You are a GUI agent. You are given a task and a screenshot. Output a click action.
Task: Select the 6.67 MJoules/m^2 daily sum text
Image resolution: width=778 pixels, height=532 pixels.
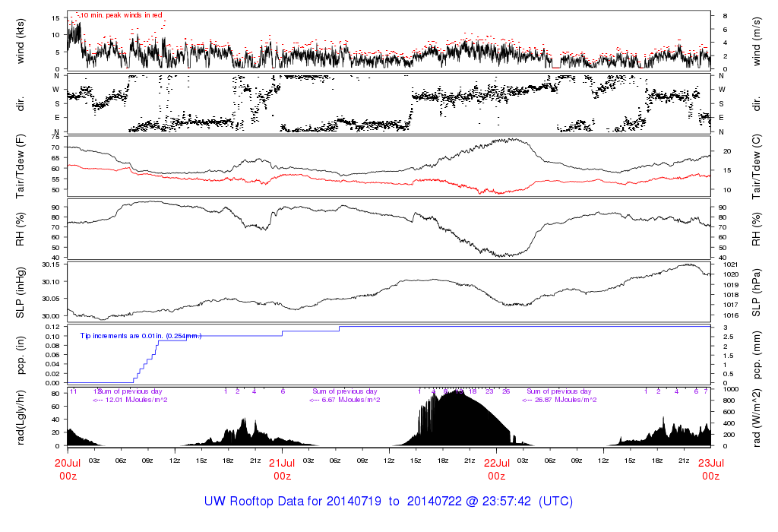pyautogui.click(x=346, y=399)
